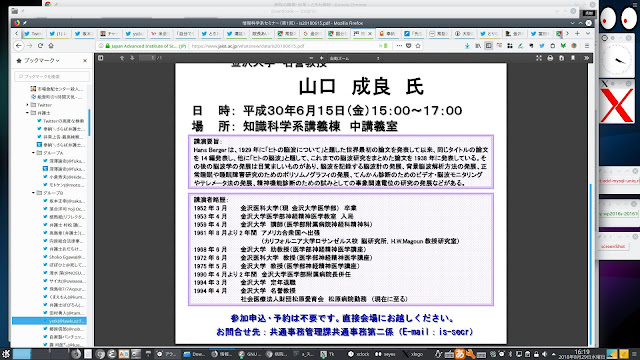
Task: Open the PDF zoom level dropdown
Action: click(x=355, y=58)
